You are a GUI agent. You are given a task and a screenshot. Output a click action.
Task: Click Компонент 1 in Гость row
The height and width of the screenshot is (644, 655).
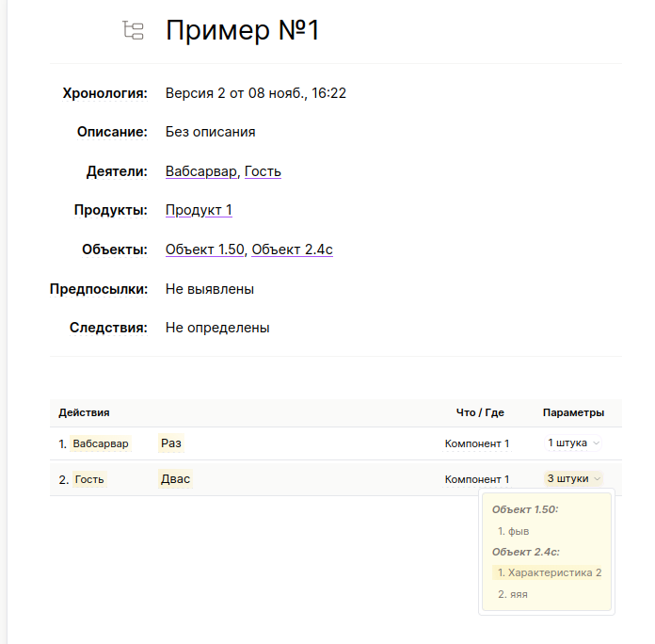click(476, 479)
